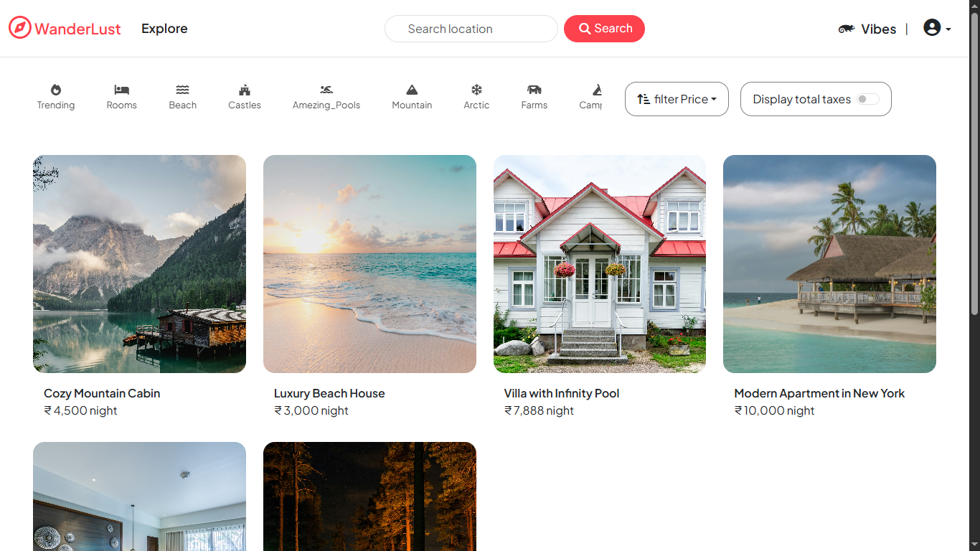980x551 pixels.
Task: Select the Rooms bed icon filter
Action: click(121, 90)
